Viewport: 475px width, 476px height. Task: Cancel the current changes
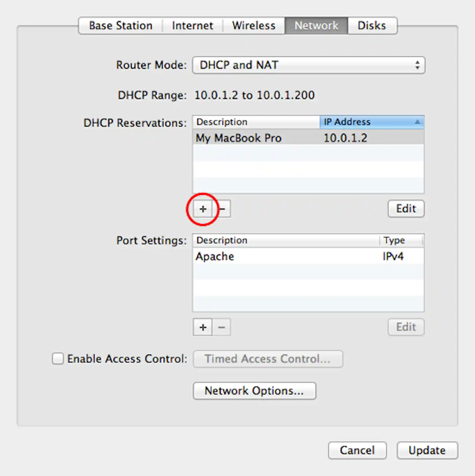click(x=357, y=450)
